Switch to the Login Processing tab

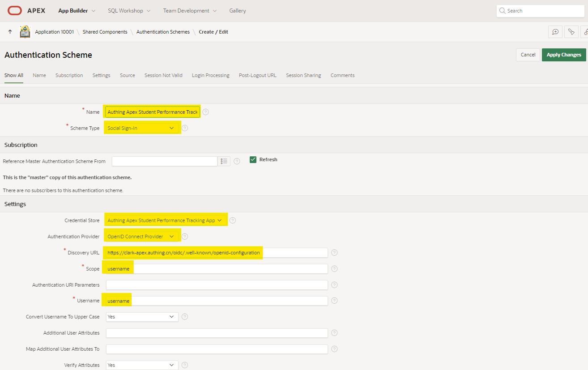210,75
